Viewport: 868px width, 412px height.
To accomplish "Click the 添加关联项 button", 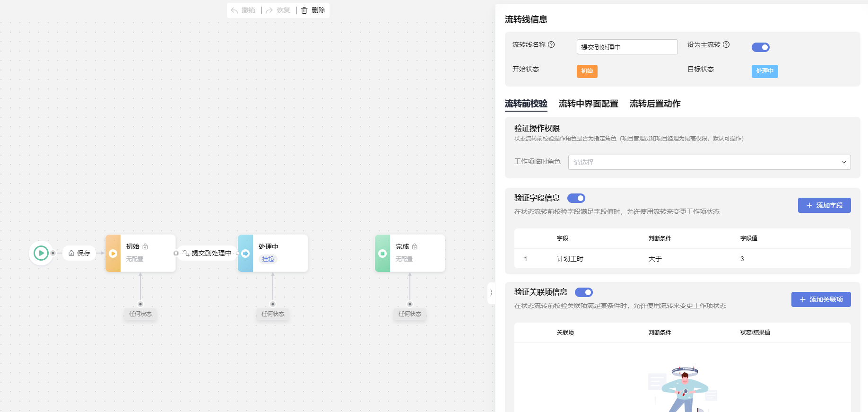I will 821,299.
